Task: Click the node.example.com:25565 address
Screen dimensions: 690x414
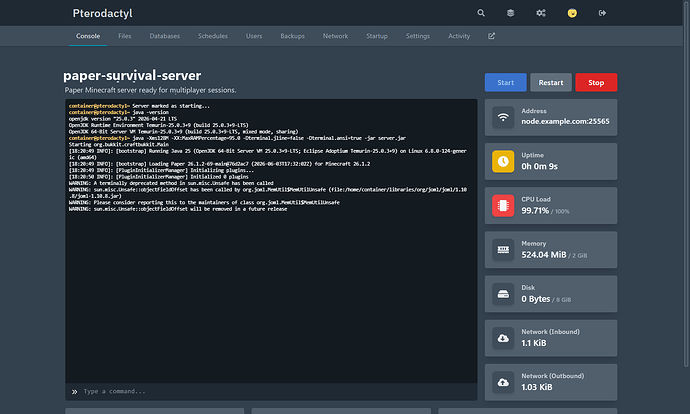Action: pyautogui.click(x=565, y=121)
